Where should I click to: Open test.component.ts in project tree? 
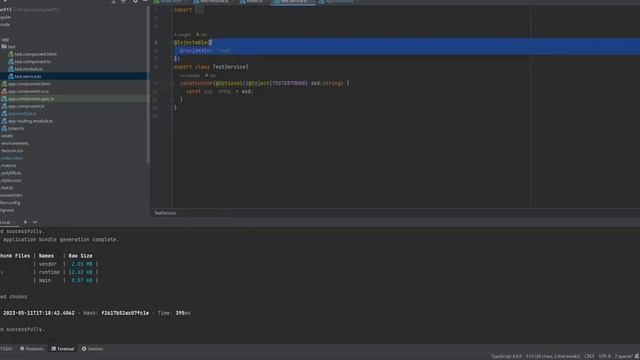tap(32, 62)
